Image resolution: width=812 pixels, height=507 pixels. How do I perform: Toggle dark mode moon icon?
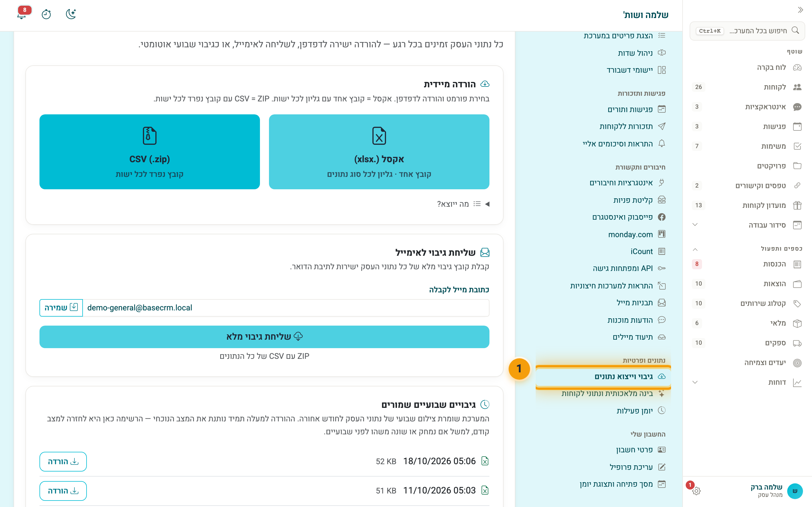point(71,14)
